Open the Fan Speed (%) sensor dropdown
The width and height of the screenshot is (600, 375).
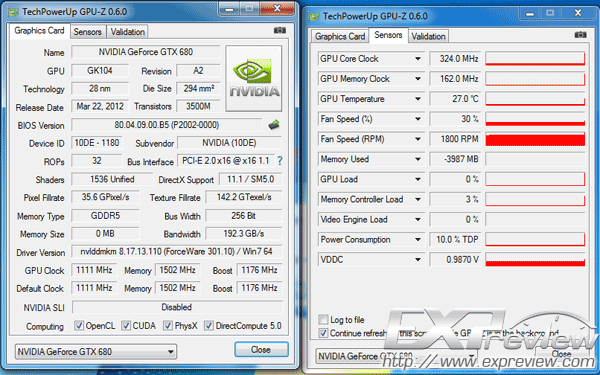418,119
